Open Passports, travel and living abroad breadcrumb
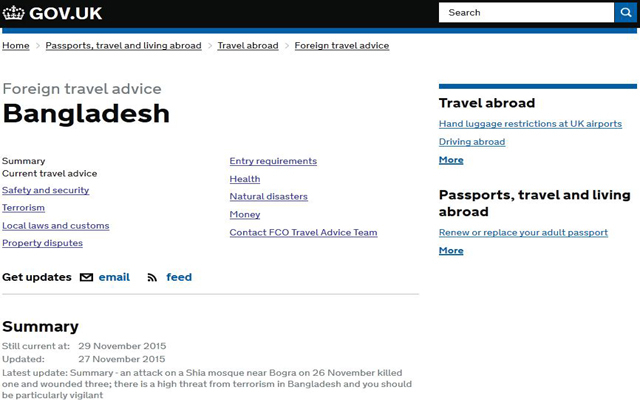This screenshot has width=640, height=400. [123, 45]
